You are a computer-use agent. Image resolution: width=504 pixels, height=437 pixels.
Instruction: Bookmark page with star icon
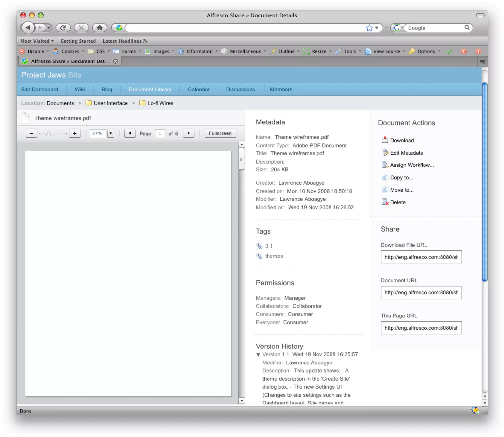coord(369,28)
